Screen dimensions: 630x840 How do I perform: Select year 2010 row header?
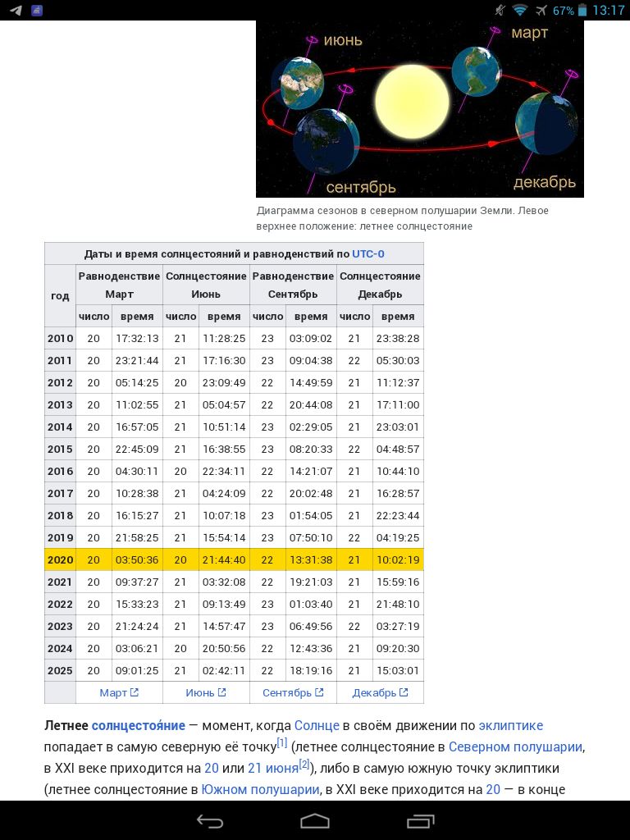pyautogui.click(x=60, y=339)
